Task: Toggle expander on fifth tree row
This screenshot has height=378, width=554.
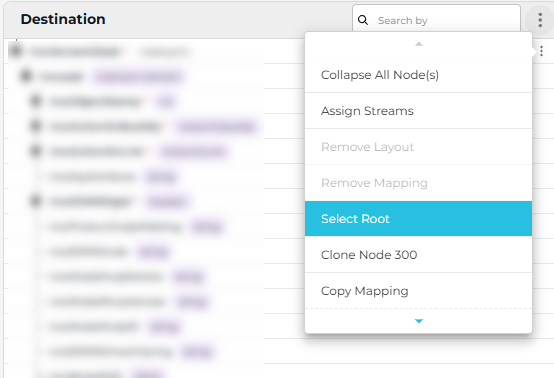Action: click(x=36, y=151)
